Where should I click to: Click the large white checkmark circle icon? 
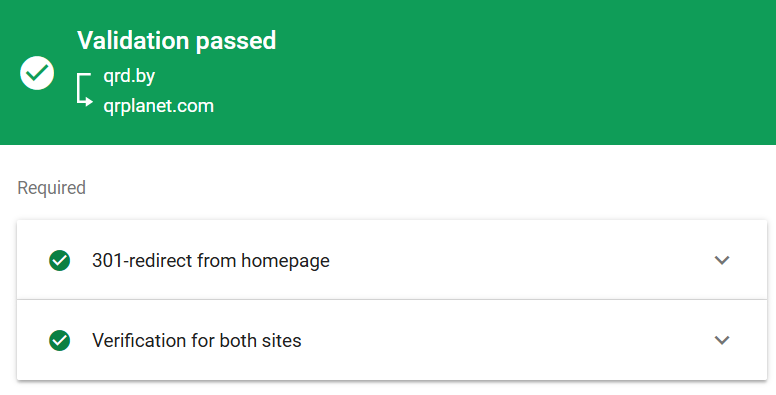(37, 73)
